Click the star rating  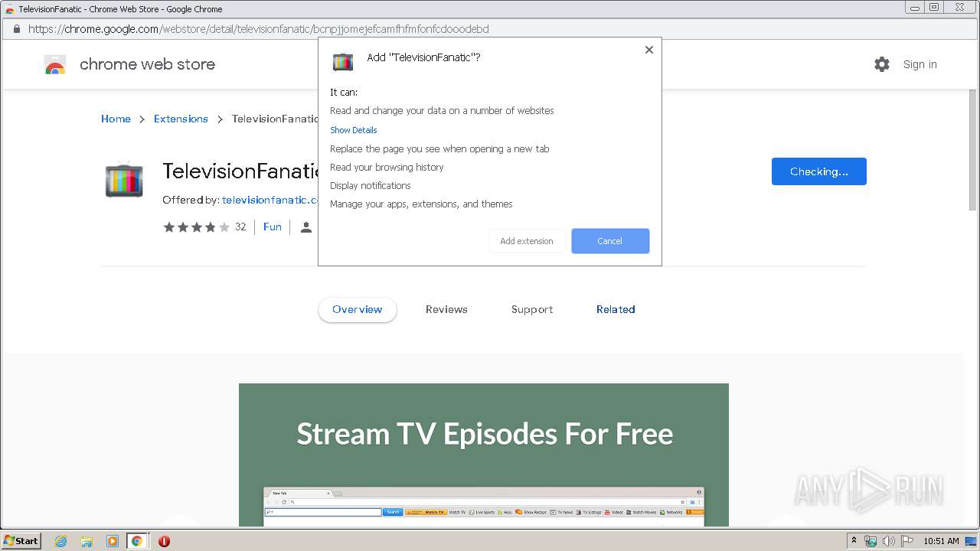tap(196, 227)
